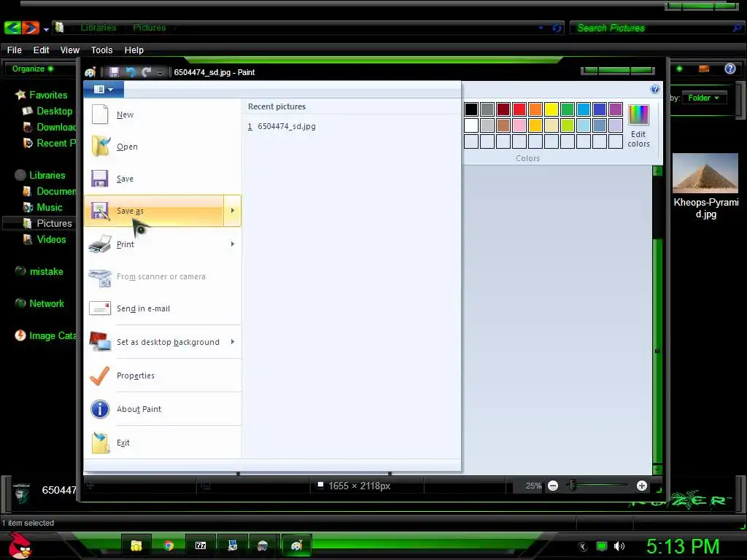Expand the Set as desktop background submenu arrow
Image resolution: width=747 pixels, height=560 pixels.
point(233,342)
